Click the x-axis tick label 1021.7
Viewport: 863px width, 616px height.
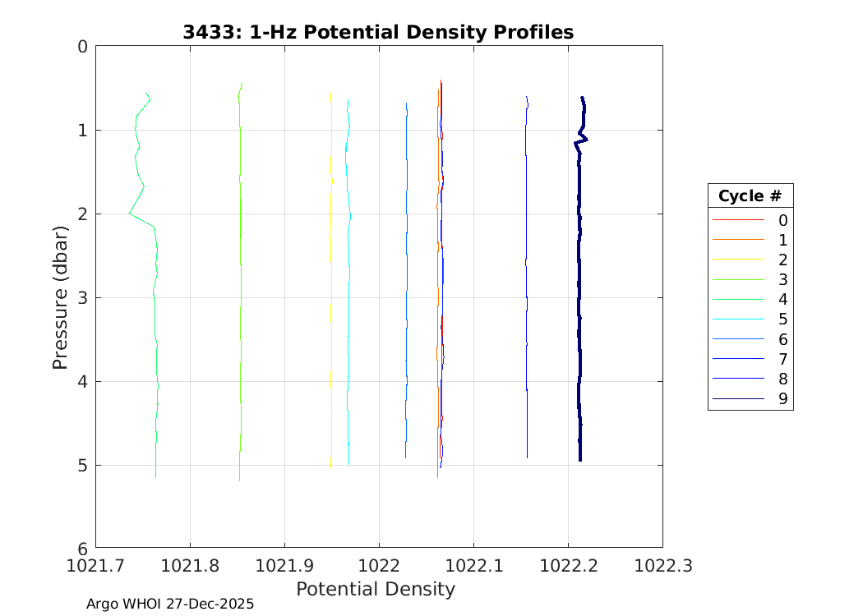(x=96, y=565)
